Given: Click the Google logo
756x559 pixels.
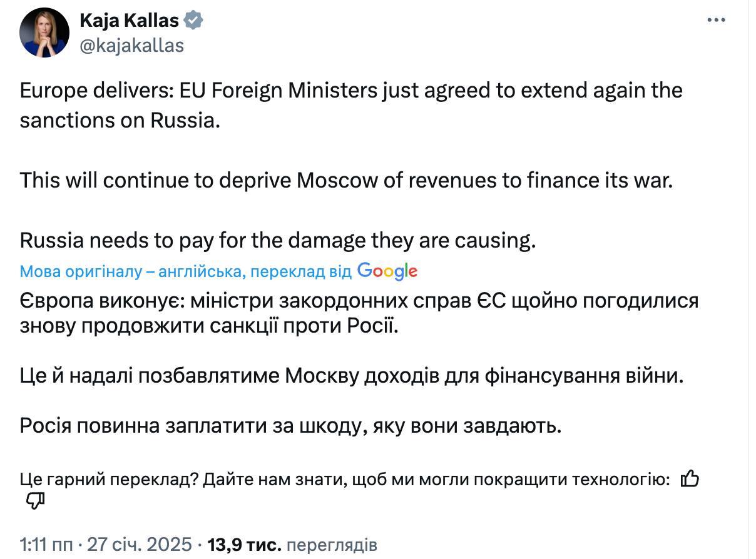Looking at the screenshot, I should 387,271.
